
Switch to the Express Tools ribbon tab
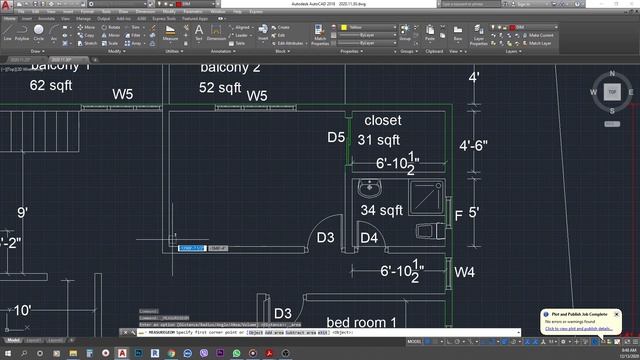point(164,18)
